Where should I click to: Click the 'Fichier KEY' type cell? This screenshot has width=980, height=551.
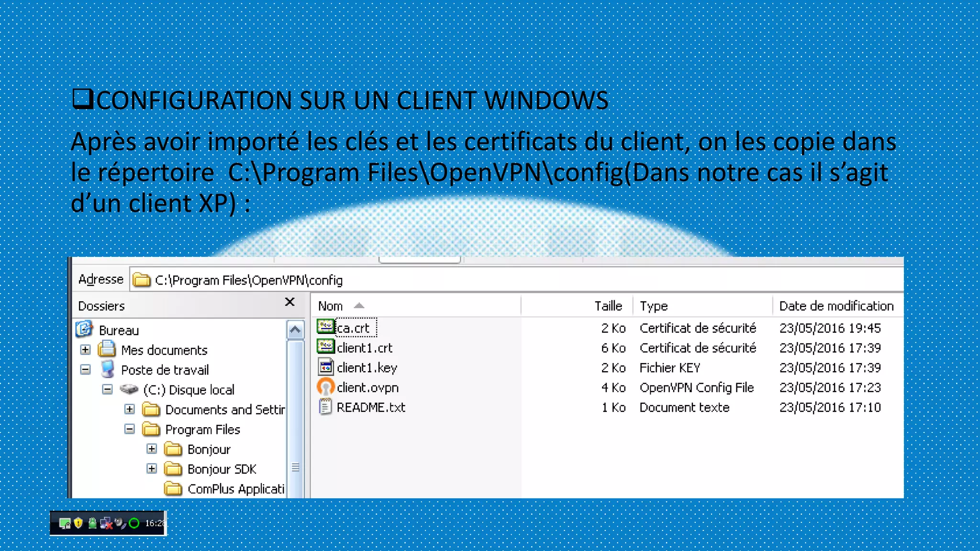[670, 368]
